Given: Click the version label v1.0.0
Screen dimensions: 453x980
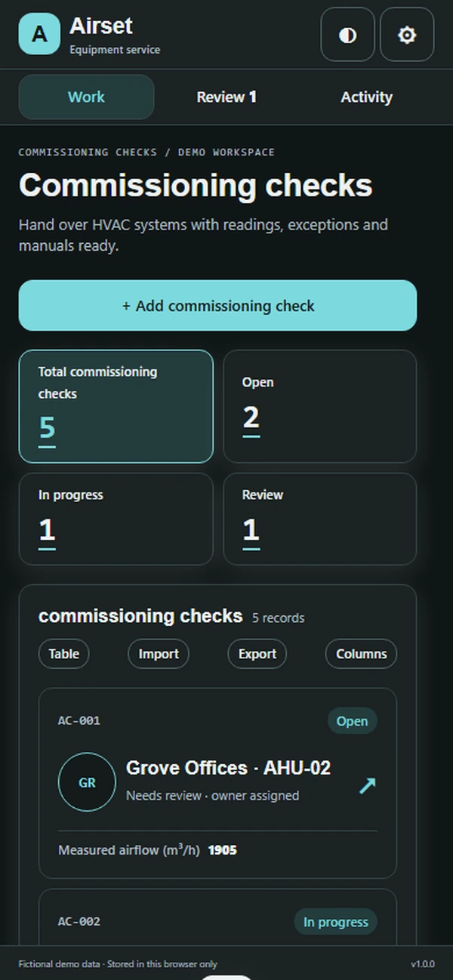Looking at the screenshot, I should pyautogui.click(x=422, y=964).
